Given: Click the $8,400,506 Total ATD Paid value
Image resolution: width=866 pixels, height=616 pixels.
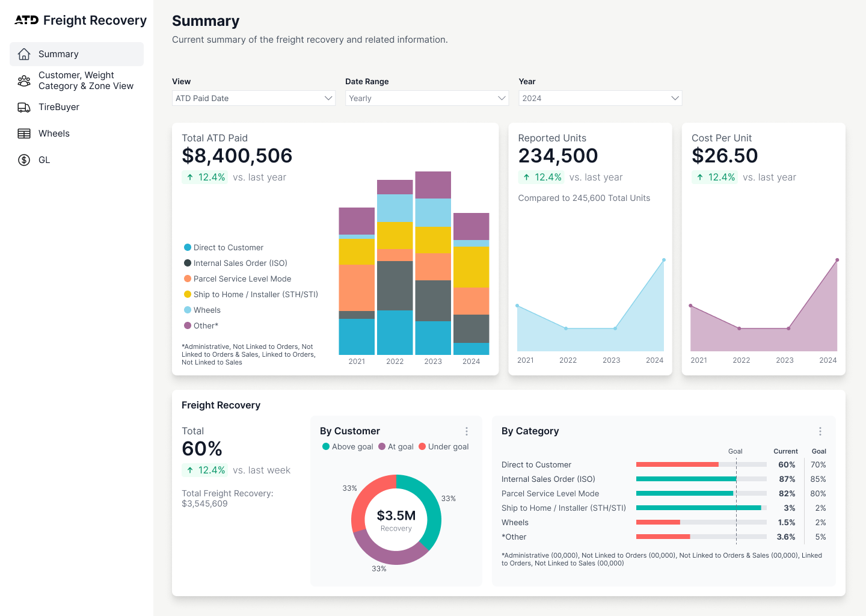Looking at the screenshot, I should tap(237, 156).
